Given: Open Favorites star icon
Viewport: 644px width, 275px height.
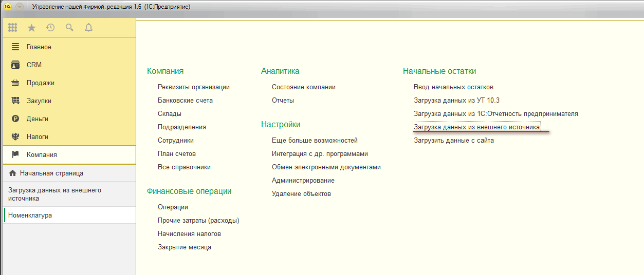Looking at the screenshot, I should (x=31, y=28).
